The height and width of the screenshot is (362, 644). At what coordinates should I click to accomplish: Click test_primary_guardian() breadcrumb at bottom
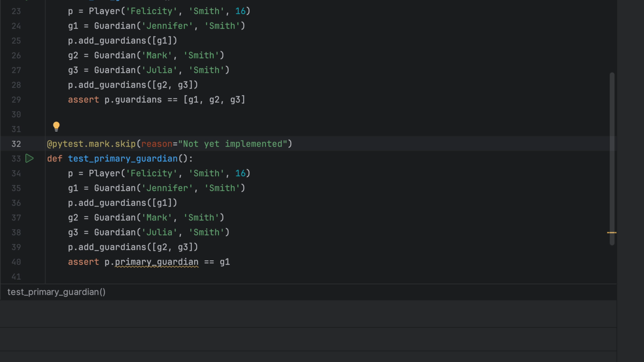click(x=56, y=292)
